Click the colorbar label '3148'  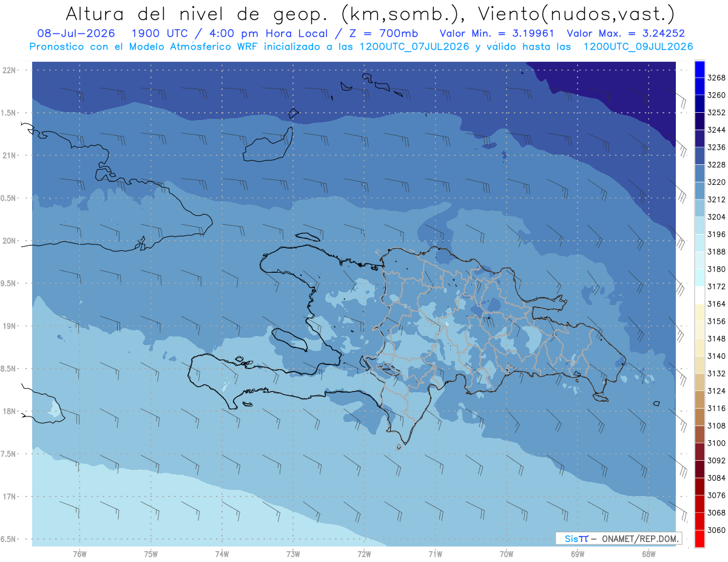(x=716, y=339)
